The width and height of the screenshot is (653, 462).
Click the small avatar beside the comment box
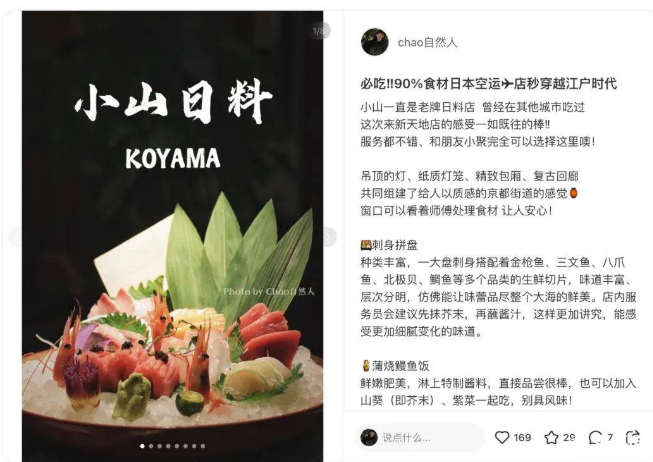(x=369, y=437)
